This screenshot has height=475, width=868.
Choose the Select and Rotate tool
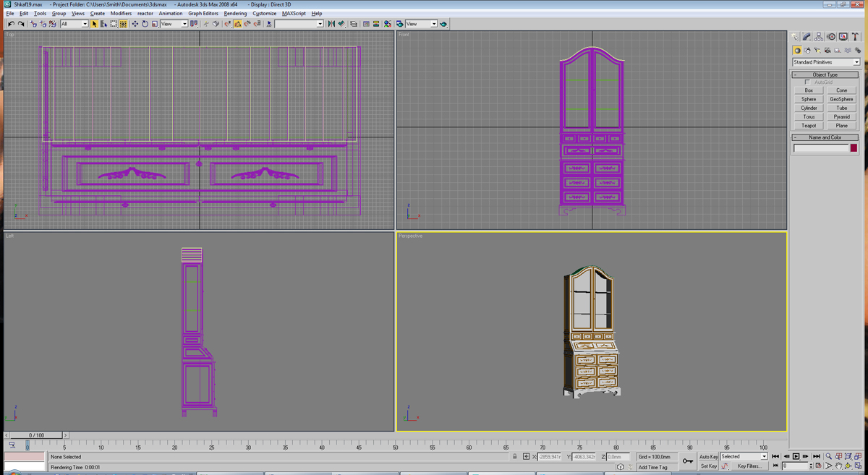click(145, 24)
